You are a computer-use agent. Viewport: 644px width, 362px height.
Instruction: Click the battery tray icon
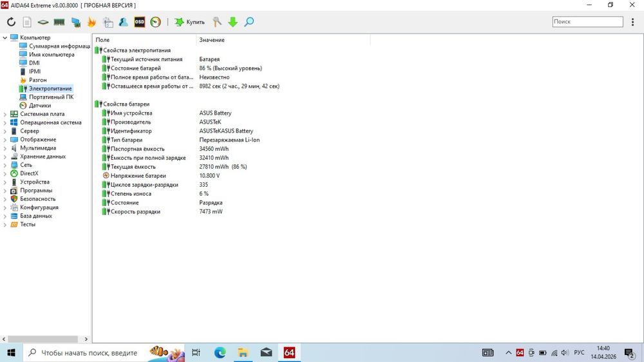[x=542, y=352]
